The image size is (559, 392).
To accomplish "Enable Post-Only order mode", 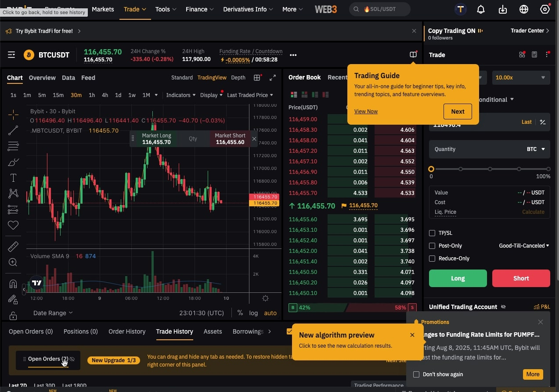I will tap(432, 246).
